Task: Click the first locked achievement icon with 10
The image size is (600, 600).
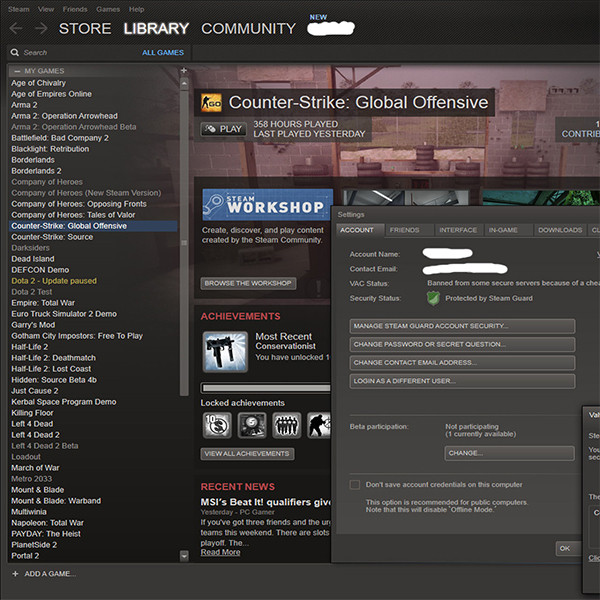Action: [x=217, y=425]
